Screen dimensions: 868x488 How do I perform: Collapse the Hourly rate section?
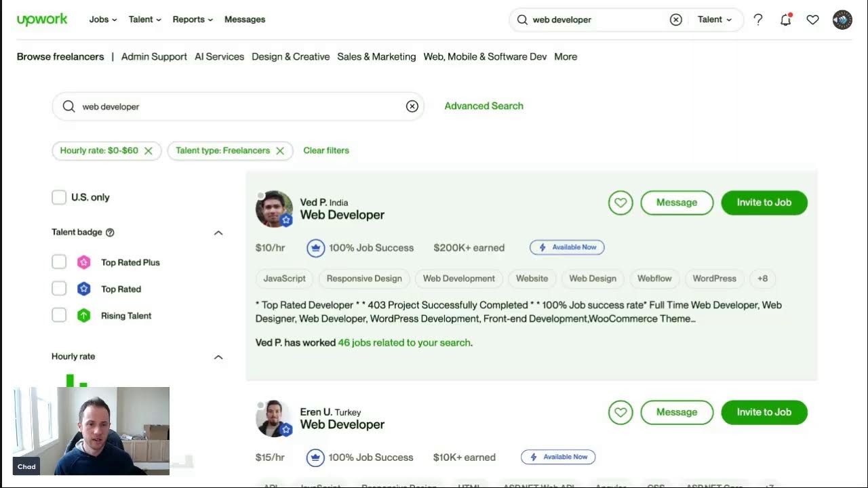click(218, 357)
